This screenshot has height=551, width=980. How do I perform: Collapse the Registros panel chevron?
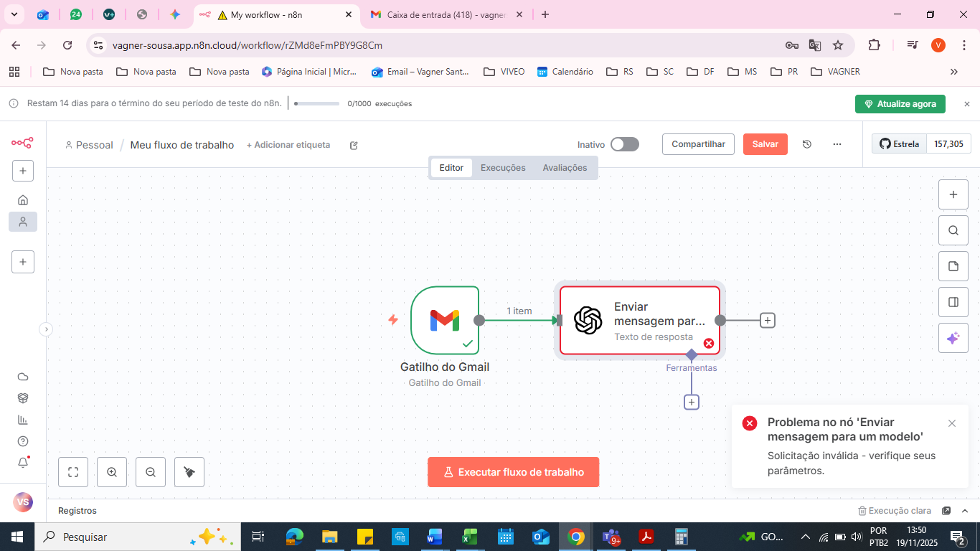coord(965,511)
